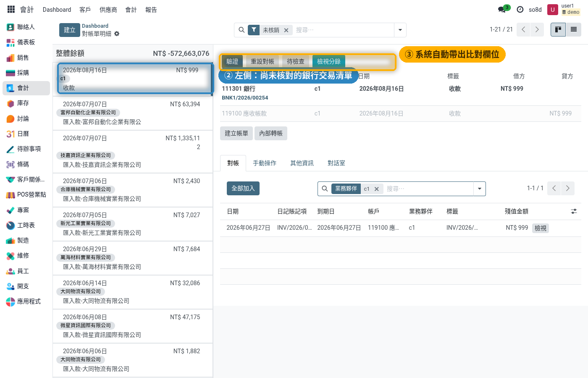The image size is (588, 378).
Task: Select transaction 富邦自動化企業有限公司 NT$ 63,394
Action: (133, 113)
